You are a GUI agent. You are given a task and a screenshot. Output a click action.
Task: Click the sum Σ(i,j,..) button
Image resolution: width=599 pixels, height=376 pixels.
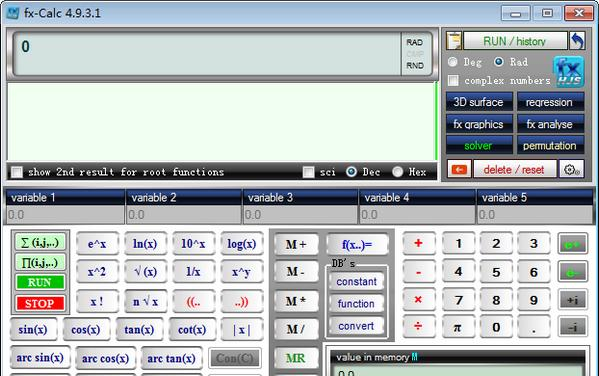tap(40, 242)
